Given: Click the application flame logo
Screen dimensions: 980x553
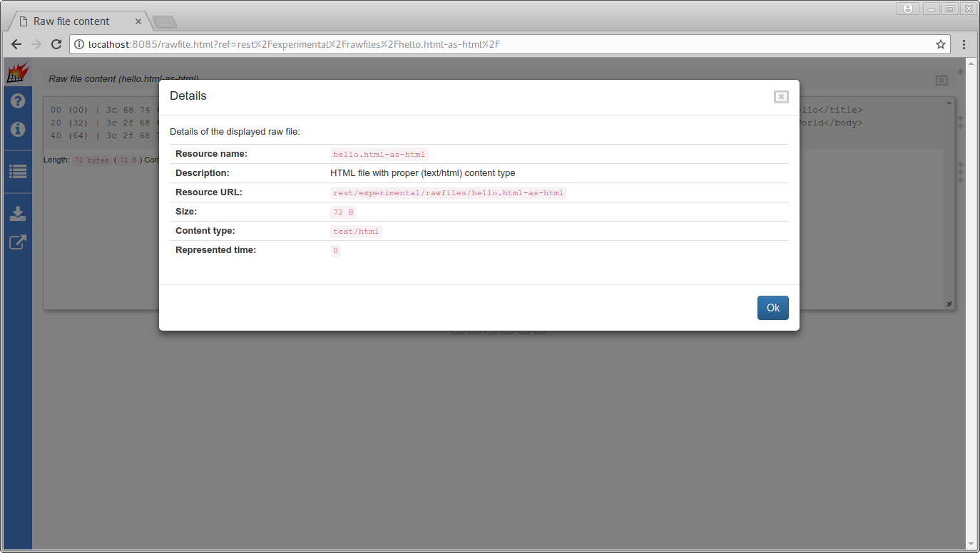Looking at the screenshot, I should pos(17,71).
